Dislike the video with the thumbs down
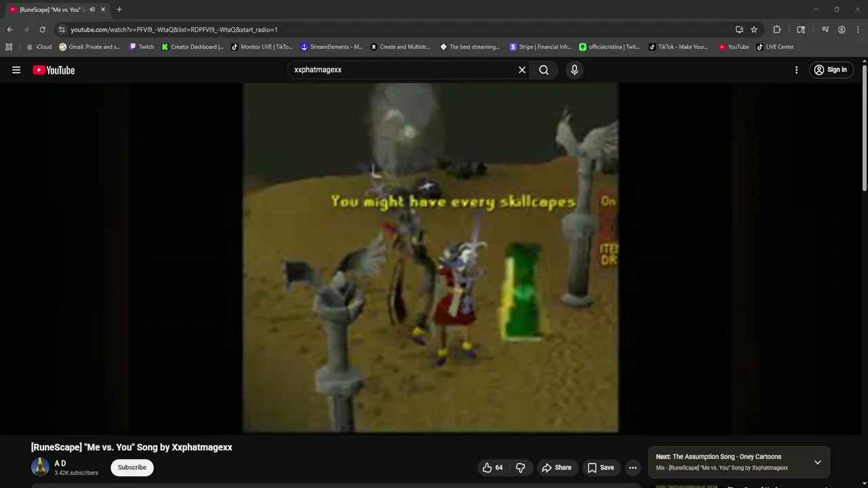 pyautogui.click(x=521, y=468)
